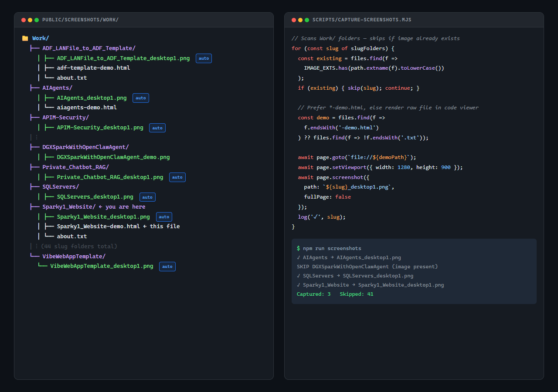
Task: Click yellow dot in capture-screenshots.mjs panel
Action: (300, 20)
